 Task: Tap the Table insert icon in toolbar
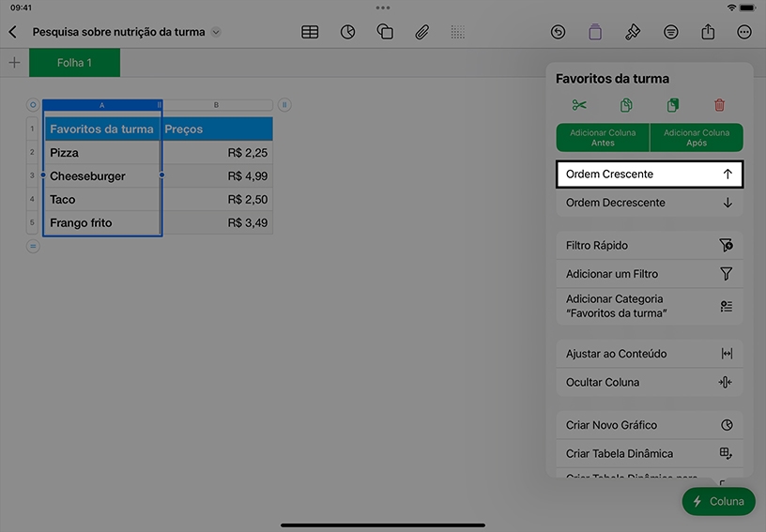(x=310, y=32)
